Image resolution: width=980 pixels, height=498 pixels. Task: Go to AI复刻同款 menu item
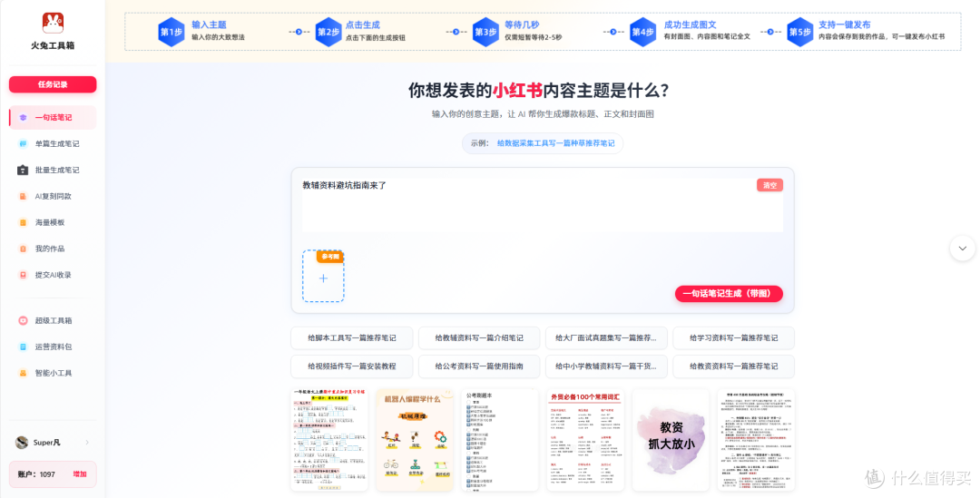click(53, 196)
